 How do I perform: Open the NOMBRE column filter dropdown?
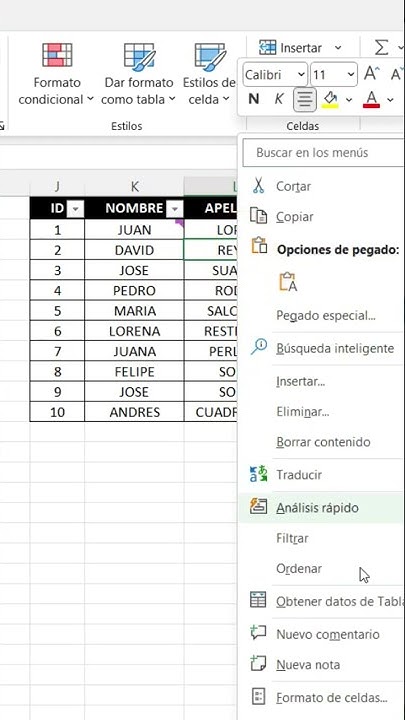174,209
